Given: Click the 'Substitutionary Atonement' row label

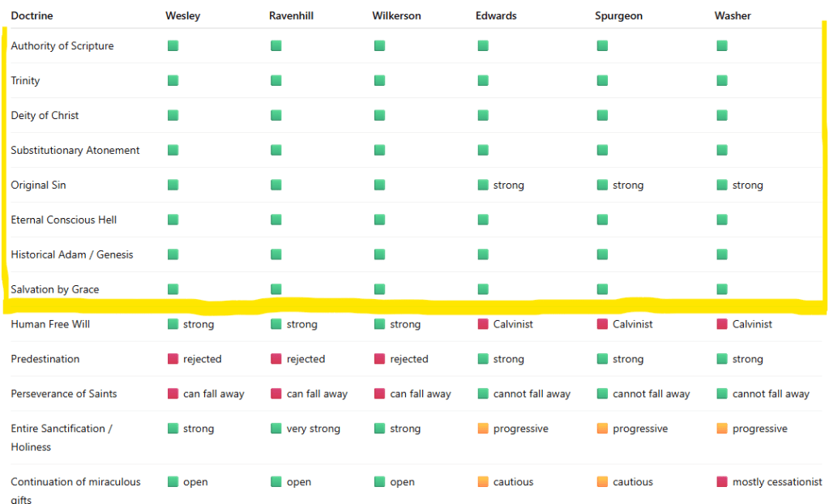Looking at the screenshot, I should (x=75, y=150).
